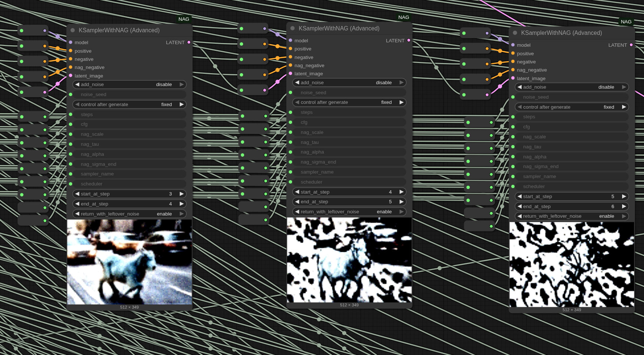Click the nag_negative input port on the right node

tap(513, 70)
